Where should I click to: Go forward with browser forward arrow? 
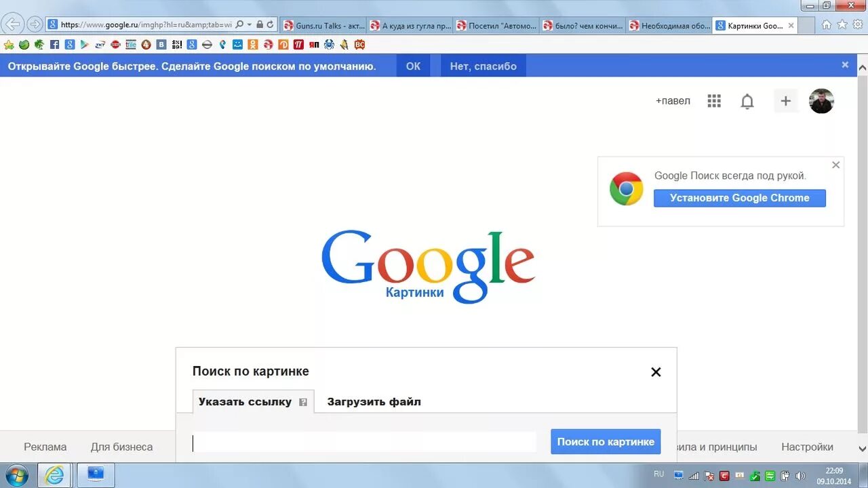pos(35,24)
